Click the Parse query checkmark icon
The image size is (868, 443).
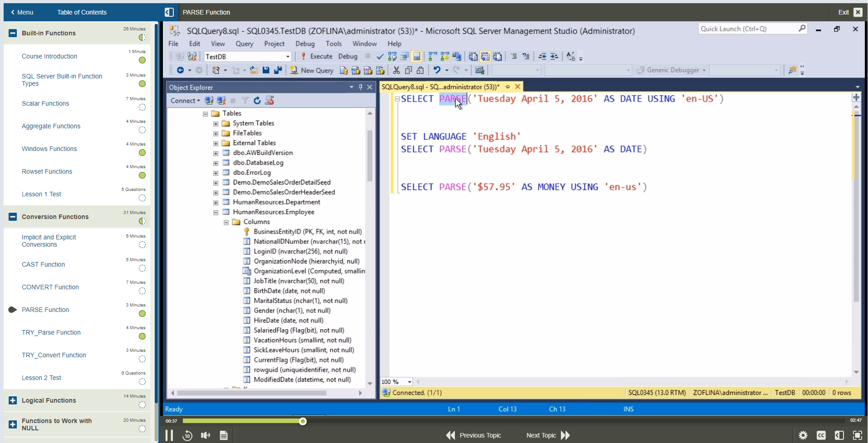click(x=380, y=56)
